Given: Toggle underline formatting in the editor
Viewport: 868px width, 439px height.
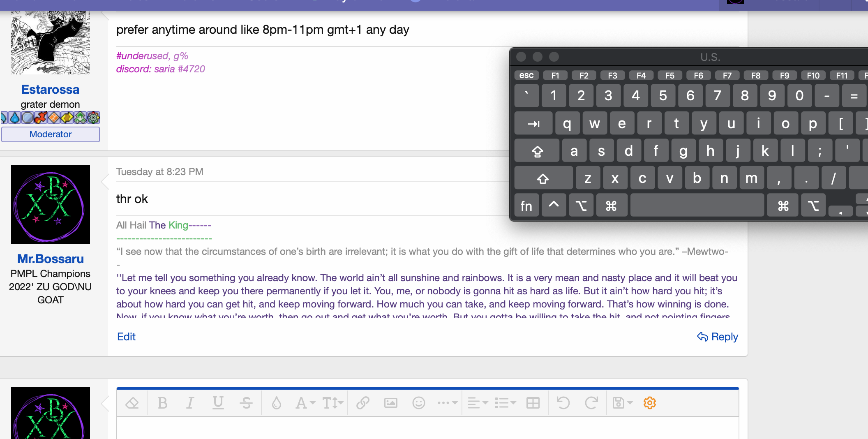Looking at the screenshot, I should (x=218, y=403).
